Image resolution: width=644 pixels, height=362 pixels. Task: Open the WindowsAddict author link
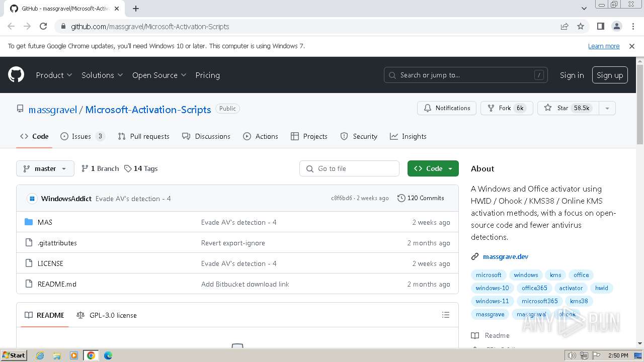[x=66, y=199]
